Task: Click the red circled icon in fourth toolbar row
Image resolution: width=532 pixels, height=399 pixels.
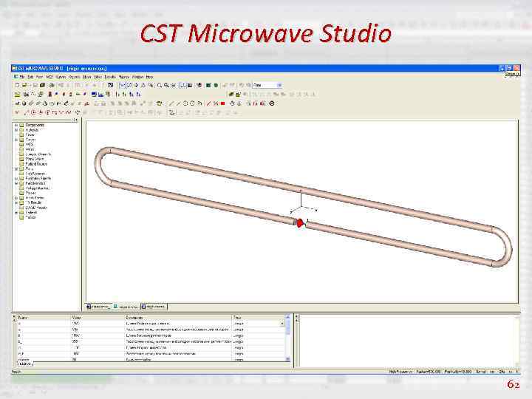Action: [x=33, y=112]
